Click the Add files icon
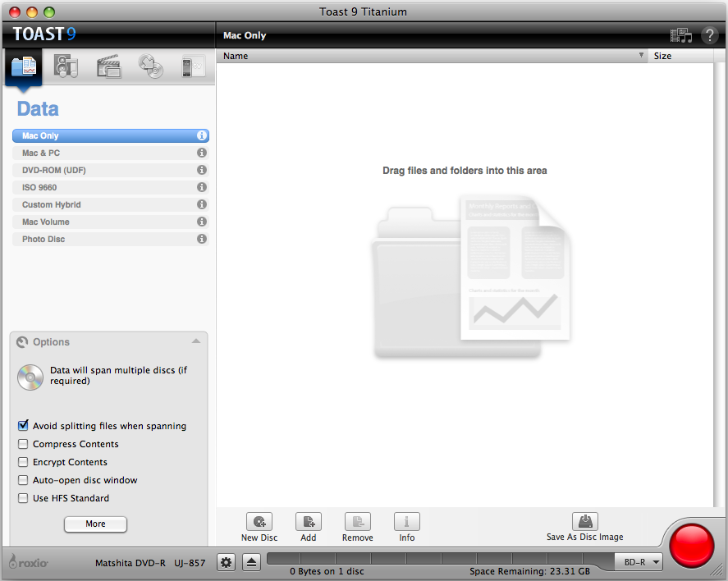The height and width of the screenshot is (581, 728). [x=309, y=522]
